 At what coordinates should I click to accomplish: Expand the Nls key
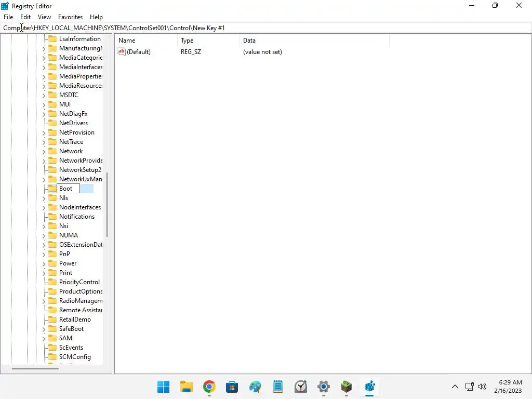tap(44, 198)
